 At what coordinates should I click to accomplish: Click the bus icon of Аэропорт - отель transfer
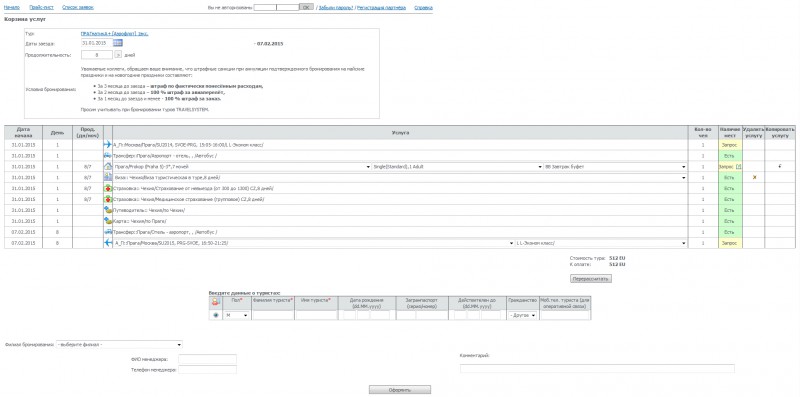click(108, 156)
